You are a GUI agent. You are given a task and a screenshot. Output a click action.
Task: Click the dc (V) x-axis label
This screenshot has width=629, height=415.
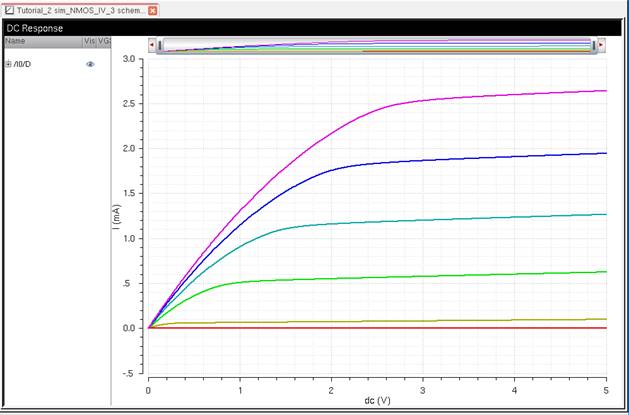(x=376, y=401)
